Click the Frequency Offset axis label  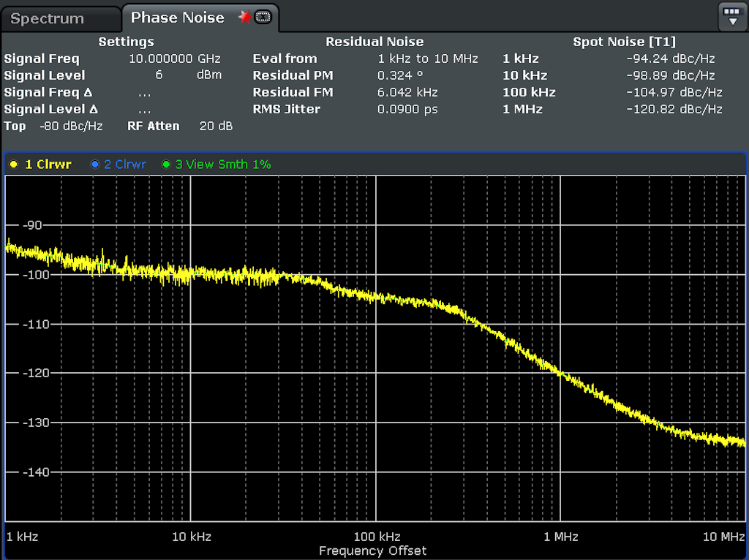point(372,550)
